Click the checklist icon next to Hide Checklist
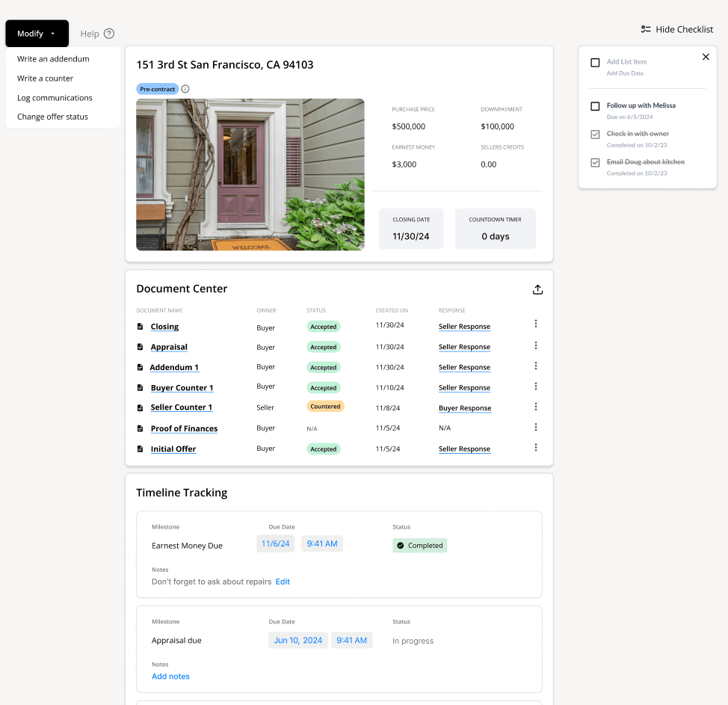Image resolution: width=728 pixels, height=705 pixels. coord(645,29)
